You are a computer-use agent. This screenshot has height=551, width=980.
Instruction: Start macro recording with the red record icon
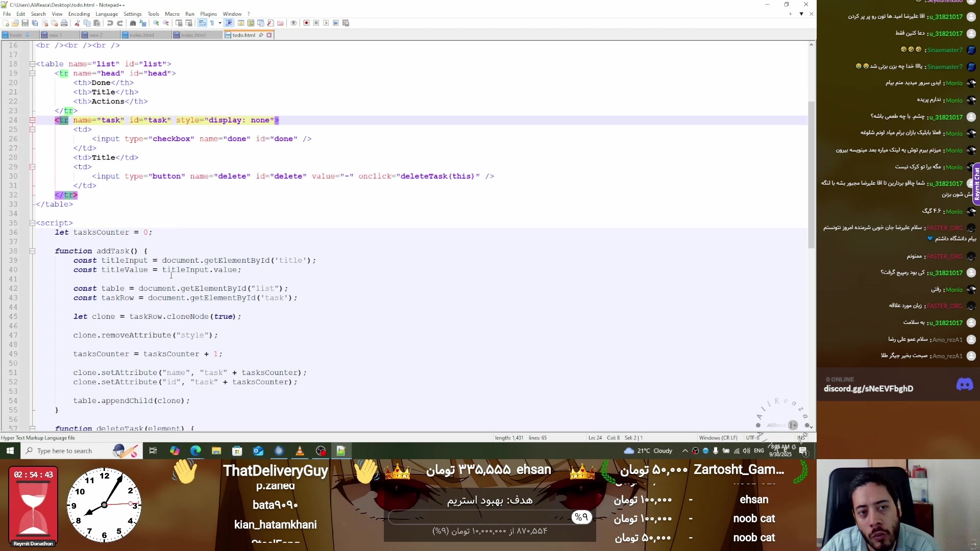pyautogui.click(x=306, y=23)
